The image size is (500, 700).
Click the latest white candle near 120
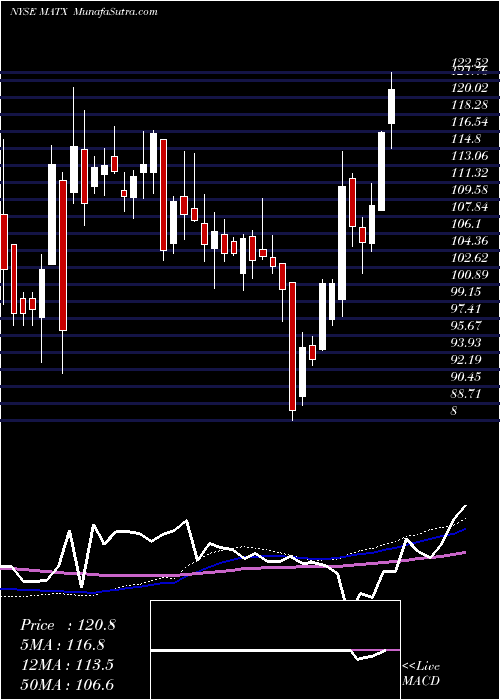(392, 106)
